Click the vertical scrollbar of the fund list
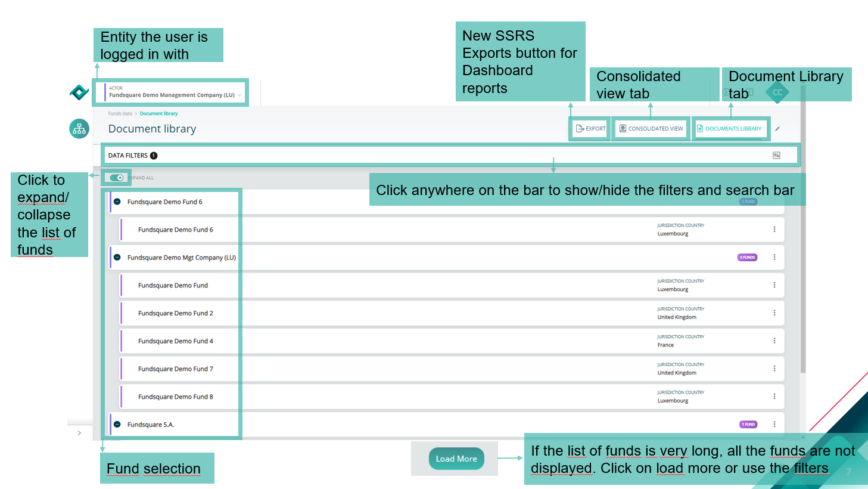This screenshot has width=868, height=489. pyautogui.click(x=803, y=230)
